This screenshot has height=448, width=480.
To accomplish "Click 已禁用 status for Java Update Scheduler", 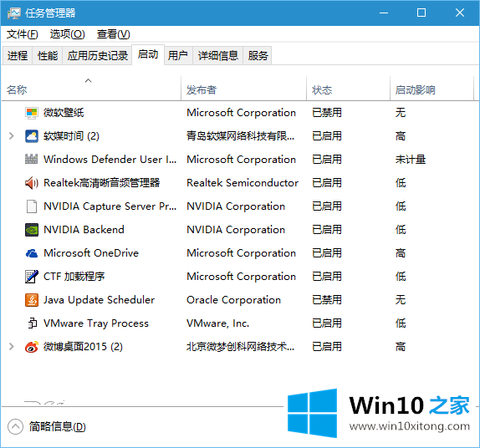I will (x=327, y=300).
